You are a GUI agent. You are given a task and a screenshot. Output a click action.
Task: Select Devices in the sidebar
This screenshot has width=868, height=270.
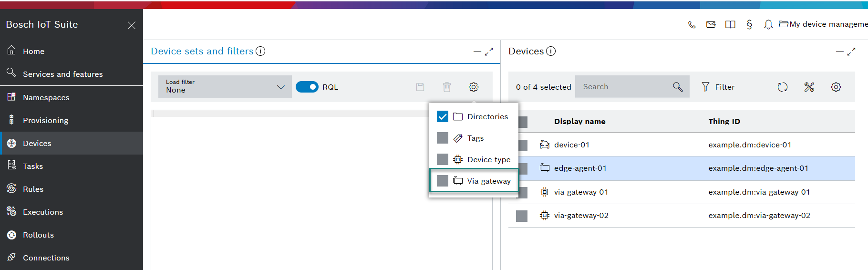click(72, 143)
